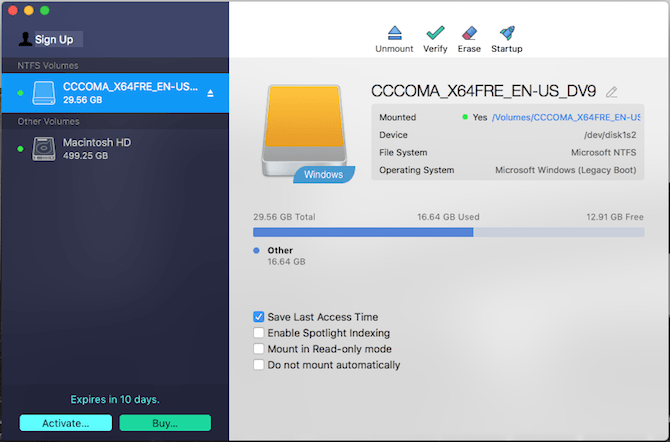The image size is (670, 442).
Task: Click the pencil icon to rename volume
Action: 612,92
